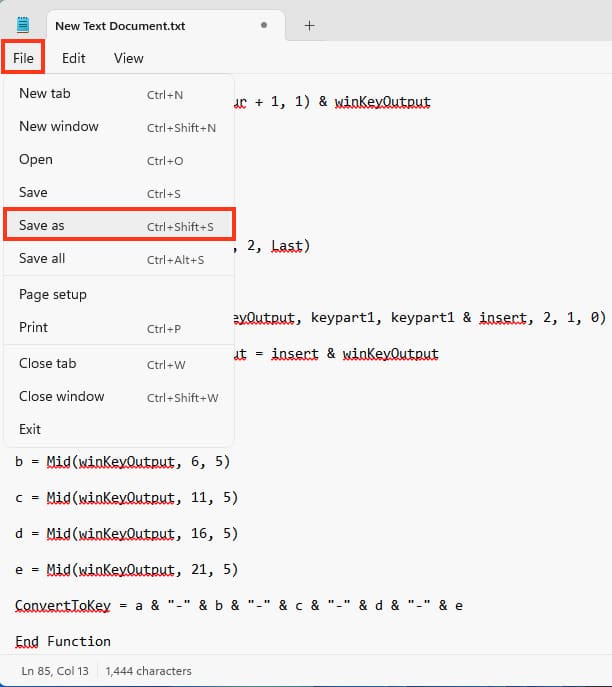
Task: Click the unsaved changes dot on the tab
Action: (x=263, y=25)
